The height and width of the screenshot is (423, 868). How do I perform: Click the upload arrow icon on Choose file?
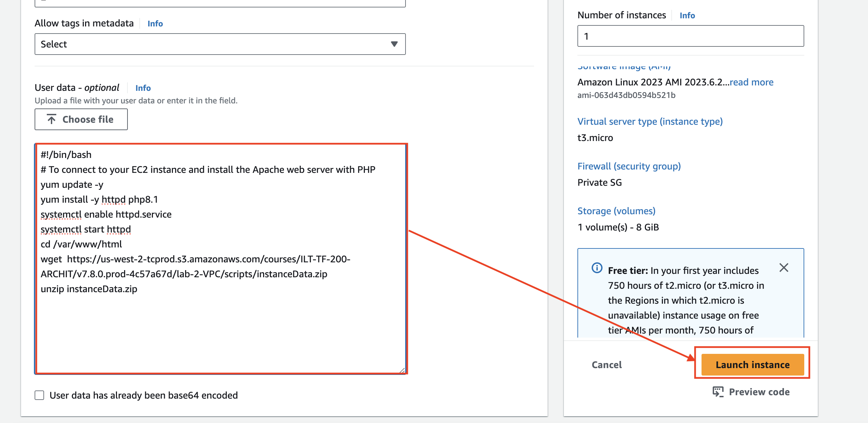click(52, 119)
